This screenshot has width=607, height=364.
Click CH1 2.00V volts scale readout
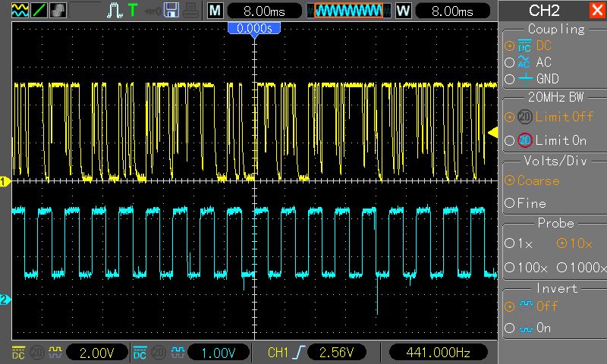point(97,353)
